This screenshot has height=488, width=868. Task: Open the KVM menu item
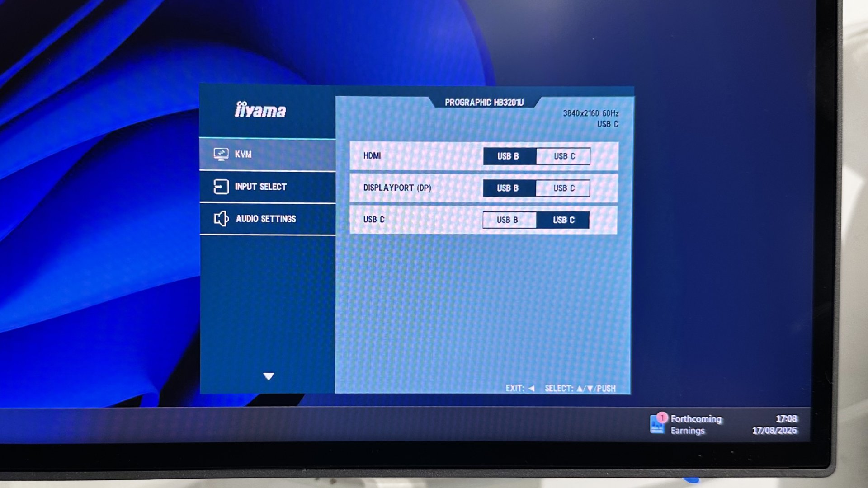268,155
